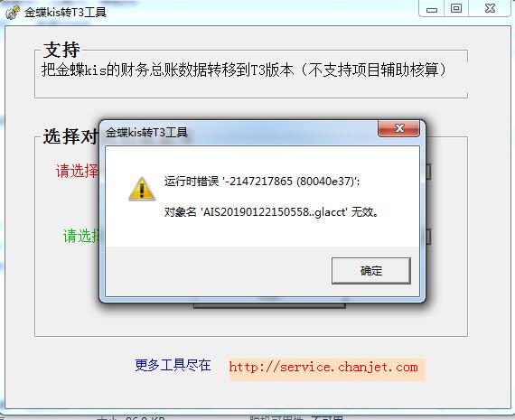Click the red 请选择 label
This screenshot has height=420, width=515.
77,171
